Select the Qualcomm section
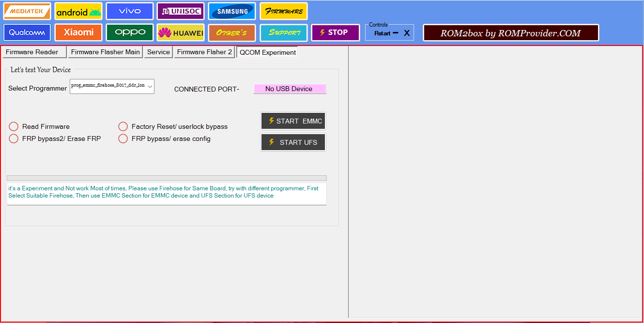This screenshot has height=323, width=644. point(27,32)
